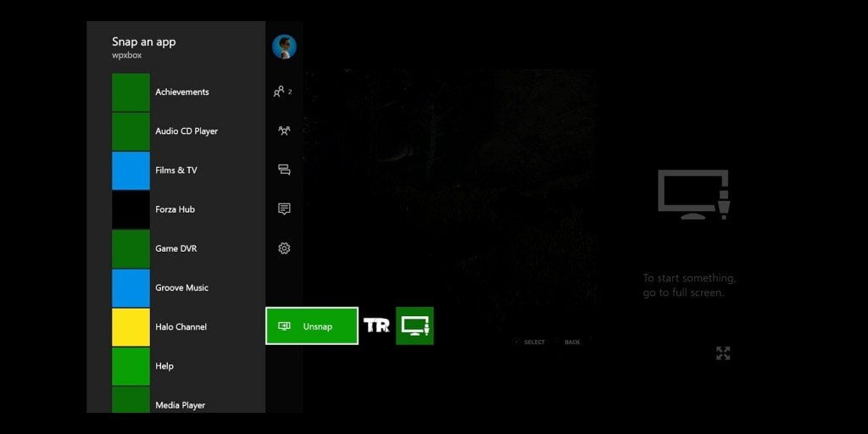
Task: Select the Halo Channel yellow tile
Action: 131,327
